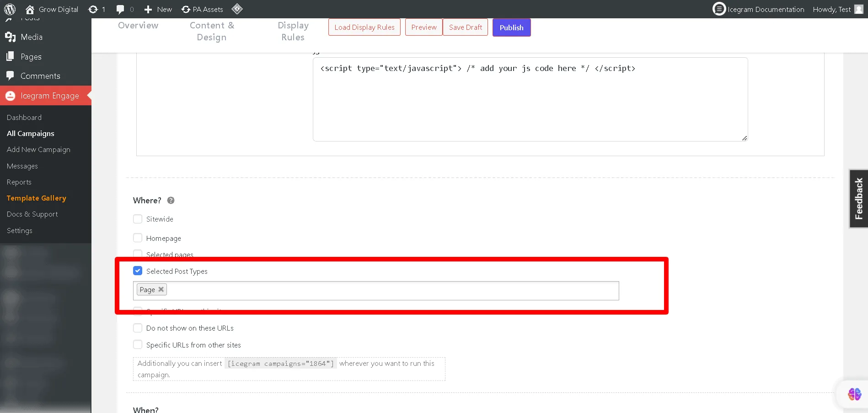Remove the Page tag with X
Image resolution: width=868 pixels, height=413 pixels.
coord(161,289)
